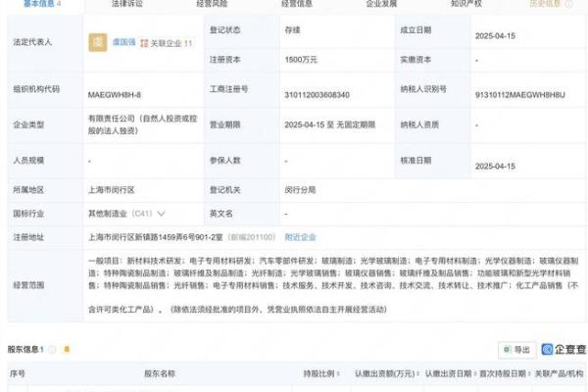Click the 股东信息 section heading
Screen dimensions: 588x392
(x=25, y=350)
